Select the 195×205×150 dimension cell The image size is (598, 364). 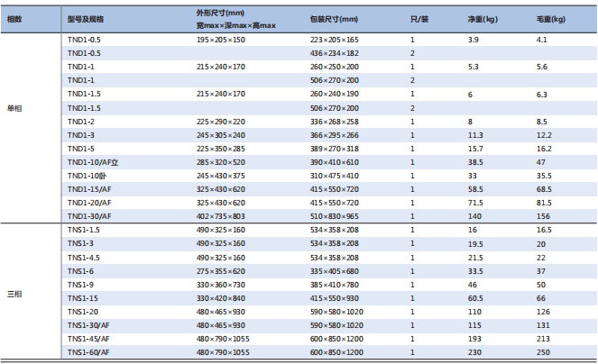tap(220, 41)
